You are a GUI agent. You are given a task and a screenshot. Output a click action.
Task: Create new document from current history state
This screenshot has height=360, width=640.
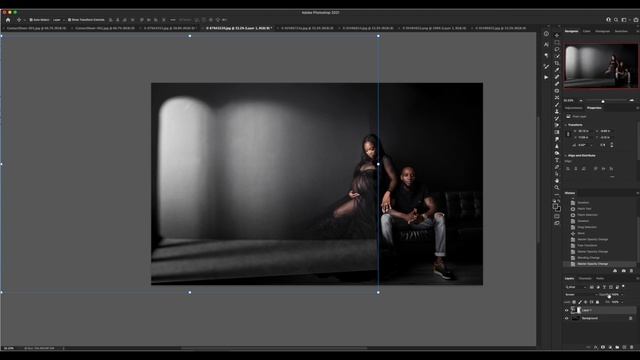[x=615, y=270]
